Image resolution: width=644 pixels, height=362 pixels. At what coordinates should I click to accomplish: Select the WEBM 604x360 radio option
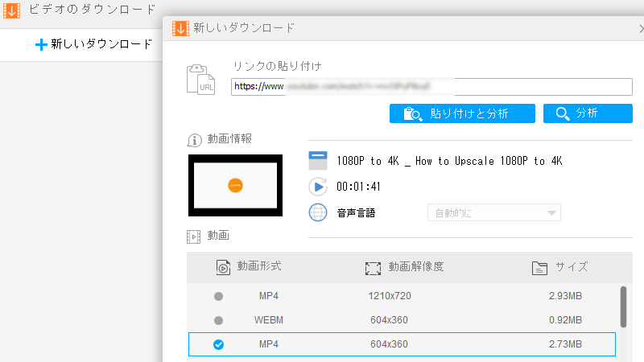(218, 320)
